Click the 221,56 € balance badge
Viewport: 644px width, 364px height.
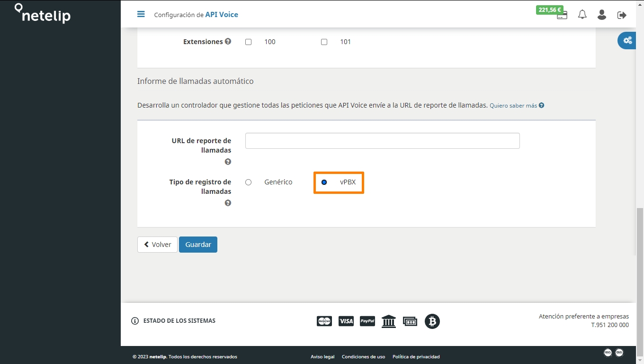click(x=550, y=9)
